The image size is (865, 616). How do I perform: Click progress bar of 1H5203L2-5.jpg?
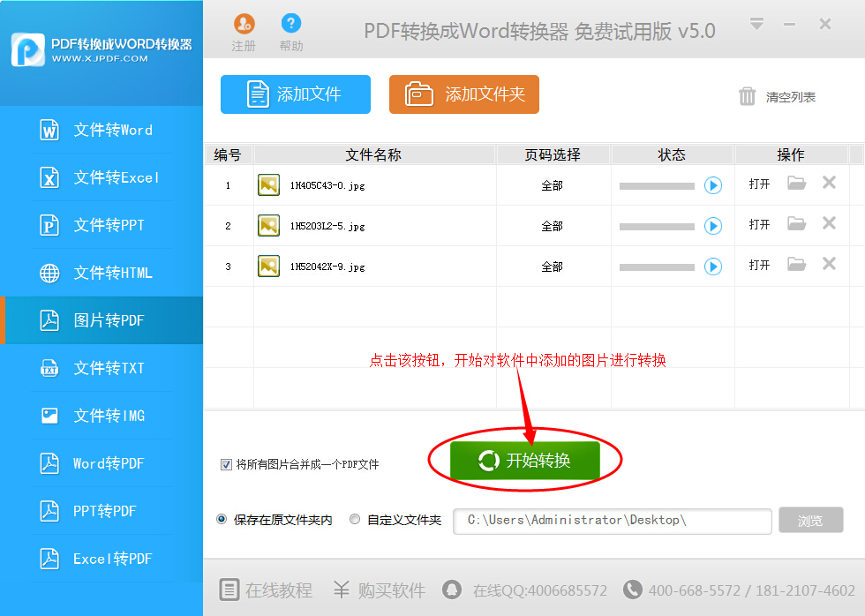tap(657, 227)
